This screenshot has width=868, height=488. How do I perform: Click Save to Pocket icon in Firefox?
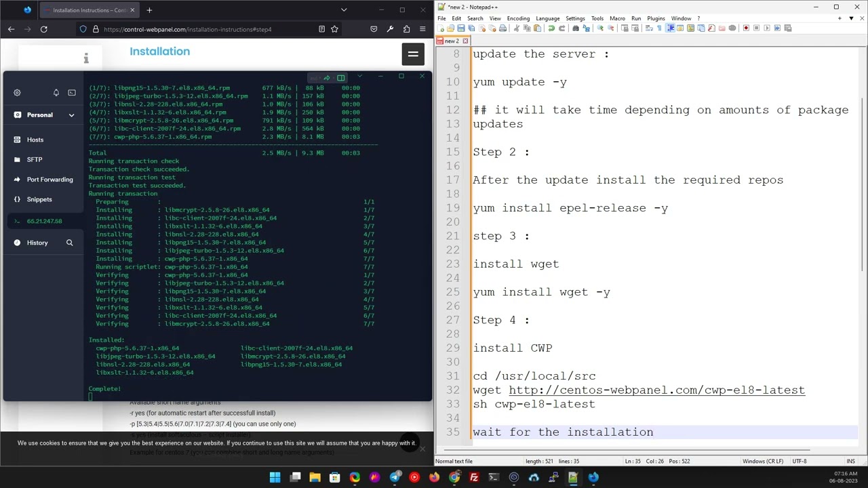tap(374, 29)
